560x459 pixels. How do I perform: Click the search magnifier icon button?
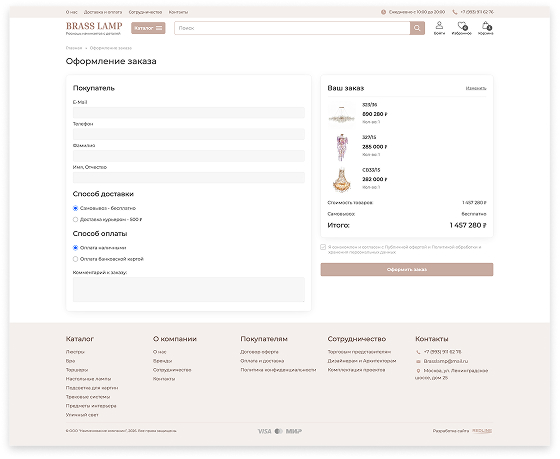[x=417, y=28]
